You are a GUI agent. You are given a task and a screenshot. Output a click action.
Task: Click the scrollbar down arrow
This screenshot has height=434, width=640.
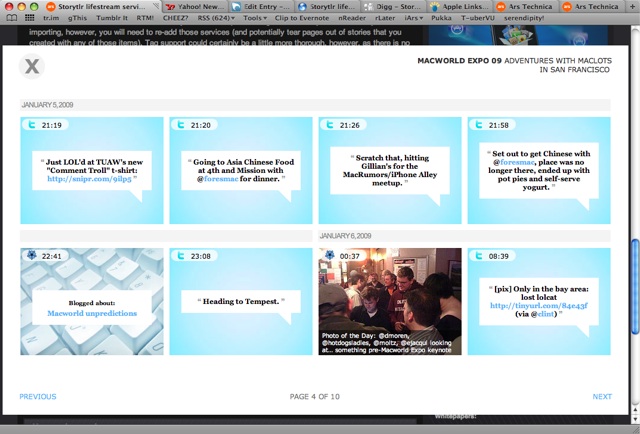pos(635,419)
